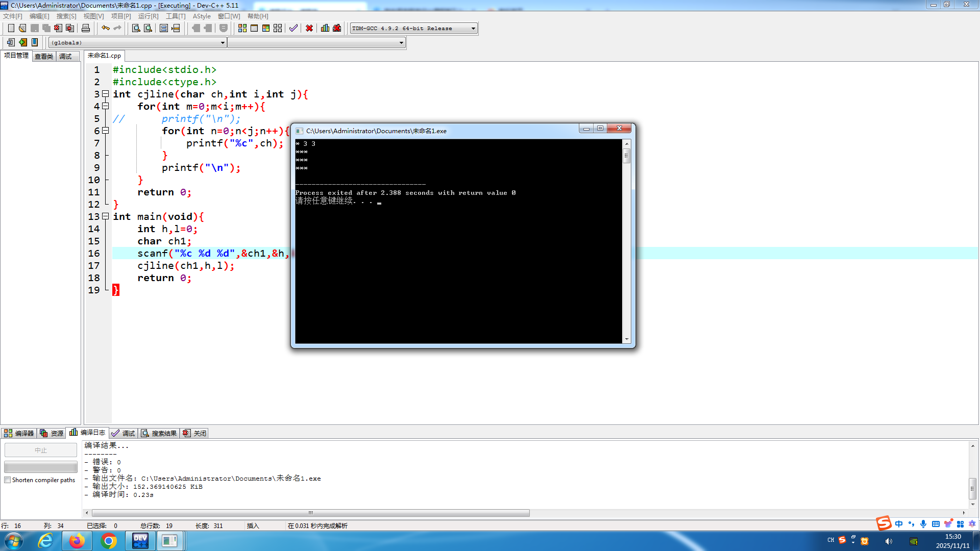
Task: Click the 关闭 button in bottom panel
Action: tap(195, 433)
